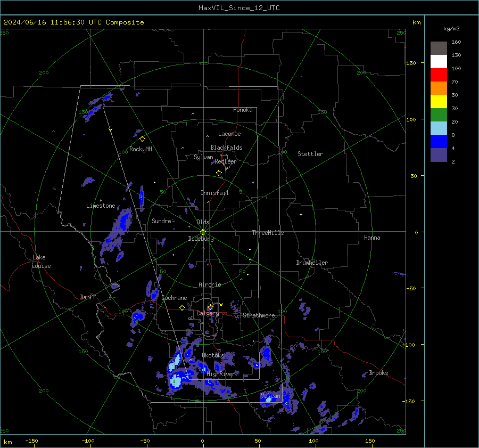Click the yellow diamond marker above Calgary
The width and height of the screenshot is (479, 448).
tap(210, 307)
